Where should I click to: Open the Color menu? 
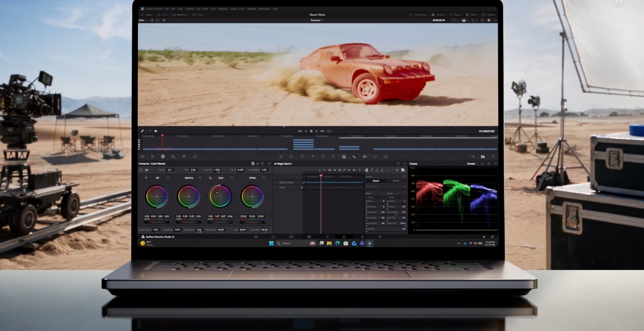tap(242, 9)
